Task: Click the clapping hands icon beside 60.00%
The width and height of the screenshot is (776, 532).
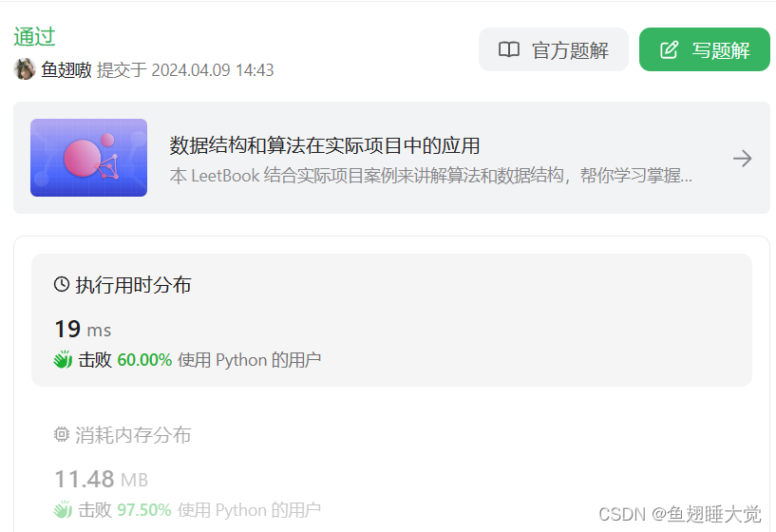Action: (x=63, y=360)
